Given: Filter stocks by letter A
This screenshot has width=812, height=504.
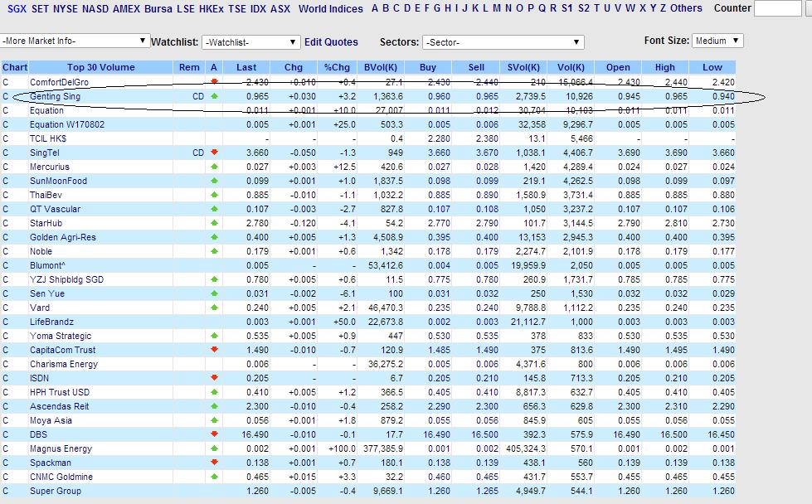Looking at the screenshot, I should pos(375,8).
